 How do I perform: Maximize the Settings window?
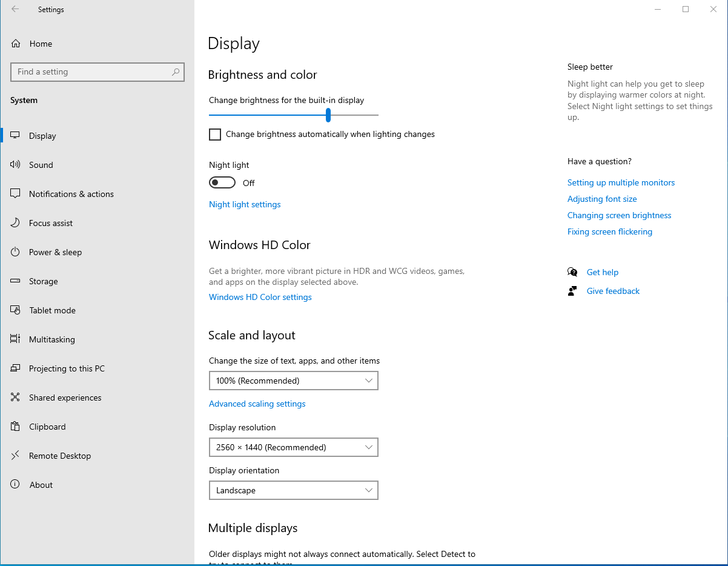[686, 9]
